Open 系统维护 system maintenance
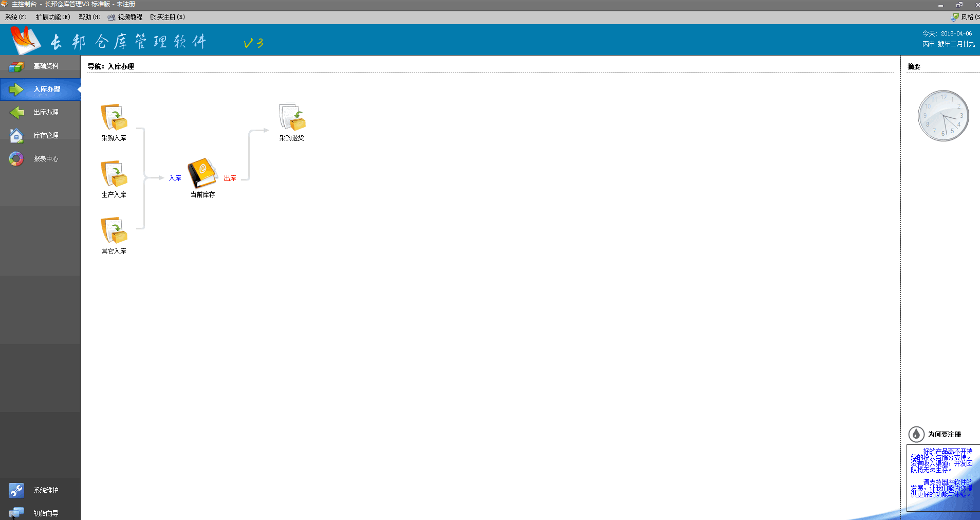 tap(40, 491)
